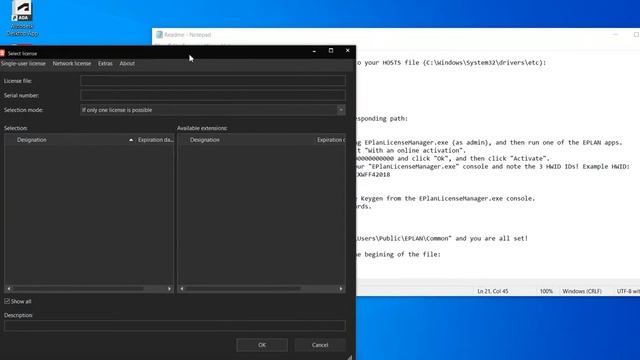Viewport: 640px width, 360px height.
Task: Click Available extensions horizontal scrollbar thumb
Action: [x=243, y=289]
